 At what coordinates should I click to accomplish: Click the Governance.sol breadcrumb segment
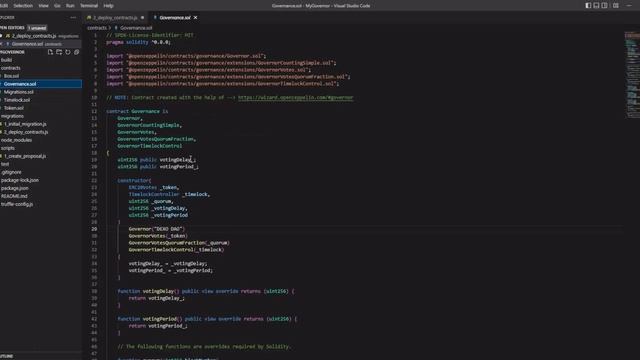coord(136,28)
